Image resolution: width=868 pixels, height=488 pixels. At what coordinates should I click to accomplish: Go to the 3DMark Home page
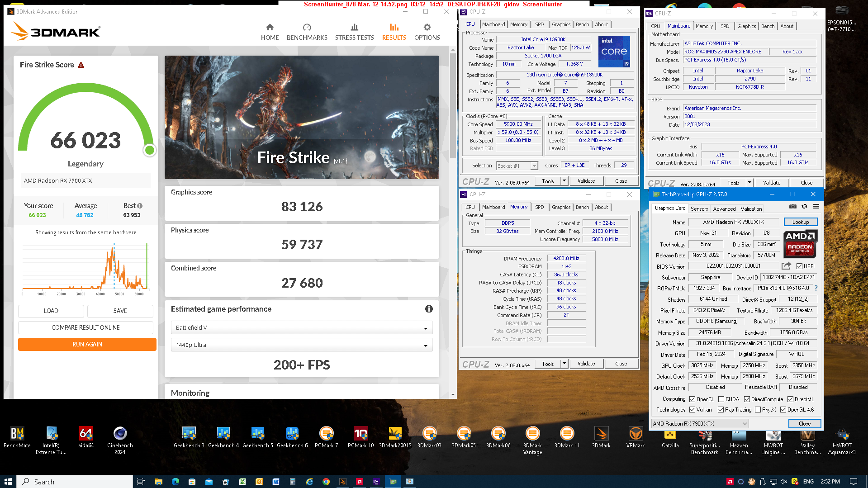tap(270, 32)
